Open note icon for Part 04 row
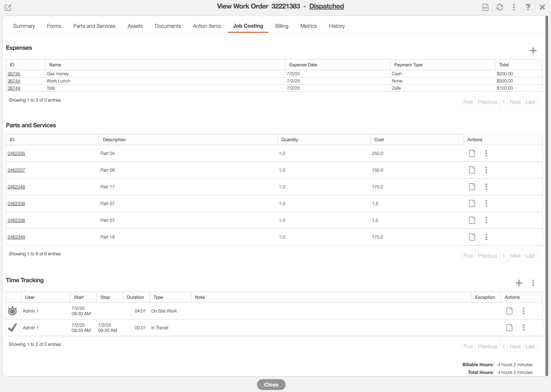 point(472,153)
